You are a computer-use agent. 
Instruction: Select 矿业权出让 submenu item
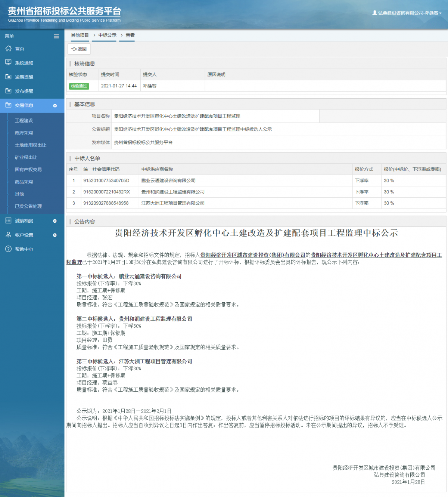[26, 157]
